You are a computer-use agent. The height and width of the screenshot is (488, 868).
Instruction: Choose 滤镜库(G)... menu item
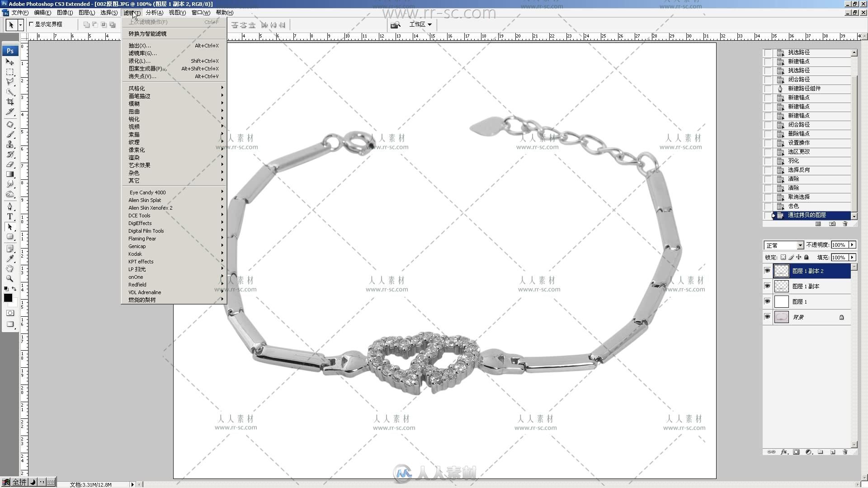pyautogui.click(x=174, y=53)
